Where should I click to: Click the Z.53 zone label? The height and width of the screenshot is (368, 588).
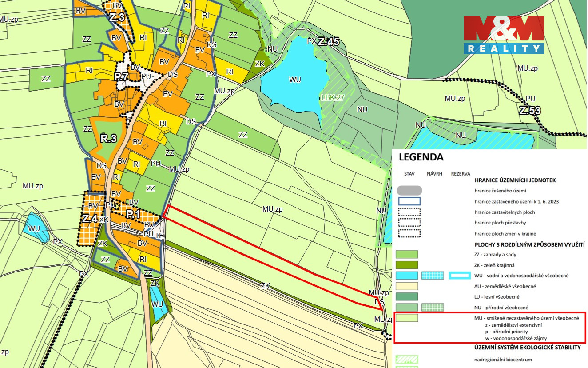pyautogui.click(x=530, y=111)
